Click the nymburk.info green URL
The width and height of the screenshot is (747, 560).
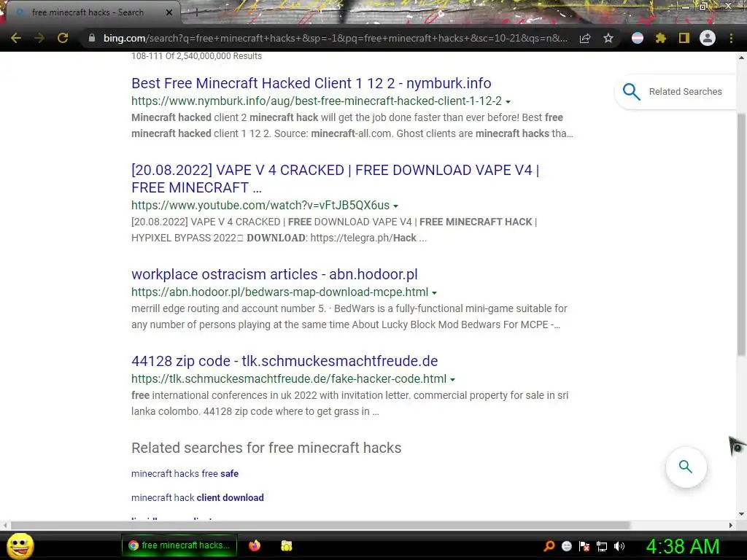(317, 101)
